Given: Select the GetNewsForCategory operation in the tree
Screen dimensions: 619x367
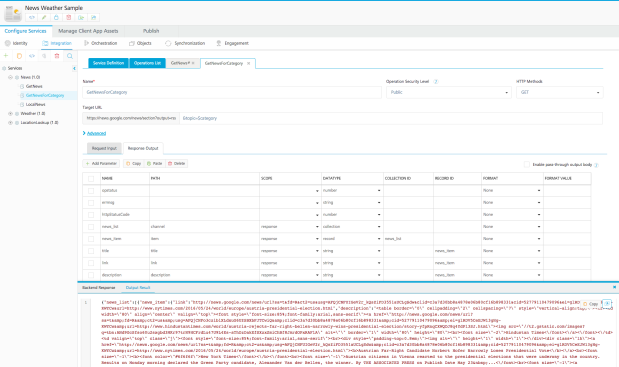Looking at the screenshot, I should (x=45, y=95).
